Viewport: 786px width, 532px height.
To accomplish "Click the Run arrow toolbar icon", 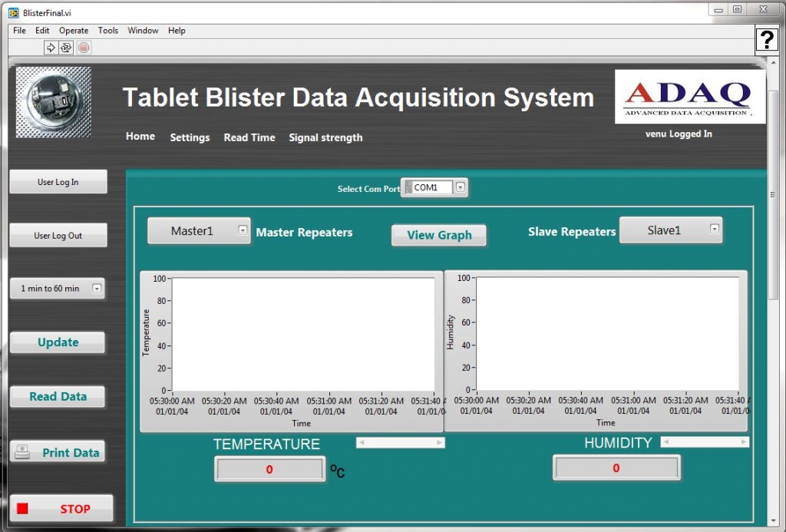I will [51, 48].
